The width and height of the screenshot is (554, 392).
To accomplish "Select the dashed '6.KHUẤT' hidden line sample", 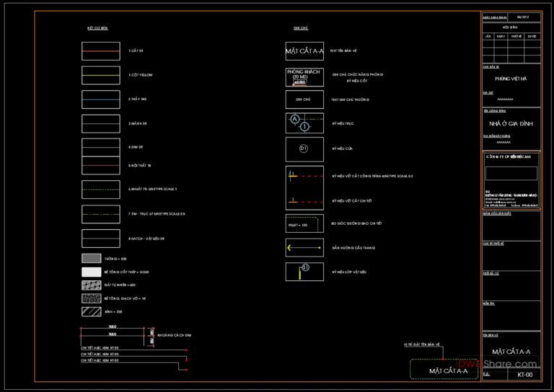I will click(101, 190).
